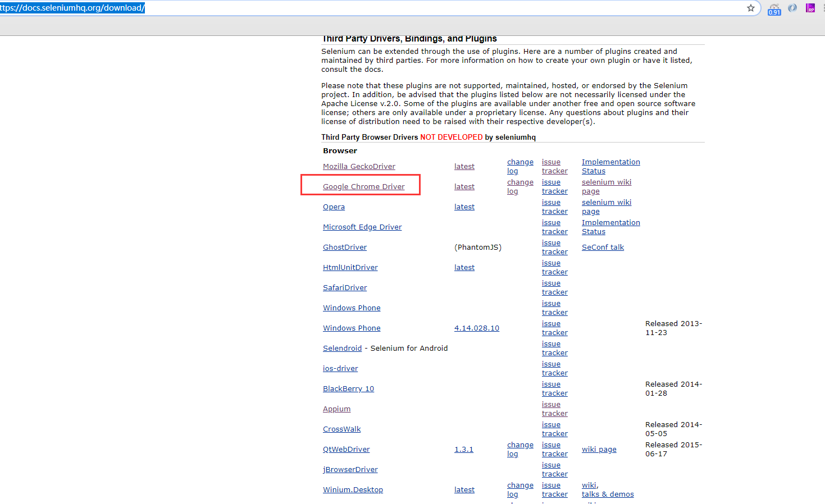Viewport: 825px width, 504px height.
Task: Open the jBrowserDriver link
Action: 350,469
